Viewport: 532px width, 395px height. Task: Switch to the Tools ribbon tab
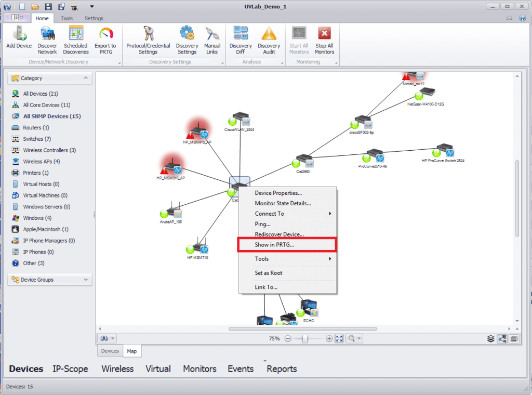(x=66, y=18)
